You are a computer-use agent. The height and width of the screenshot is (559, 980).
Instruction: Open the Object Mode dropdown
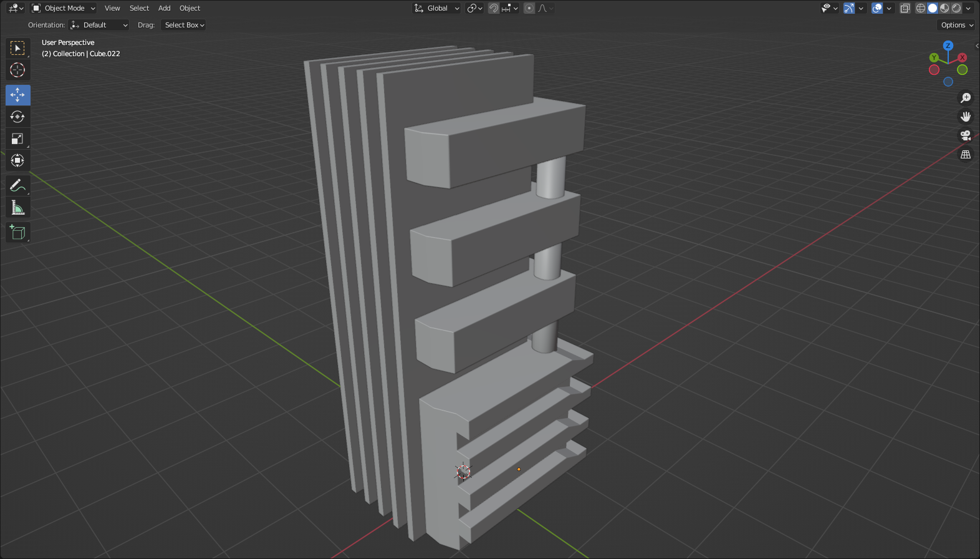[64, 8]
